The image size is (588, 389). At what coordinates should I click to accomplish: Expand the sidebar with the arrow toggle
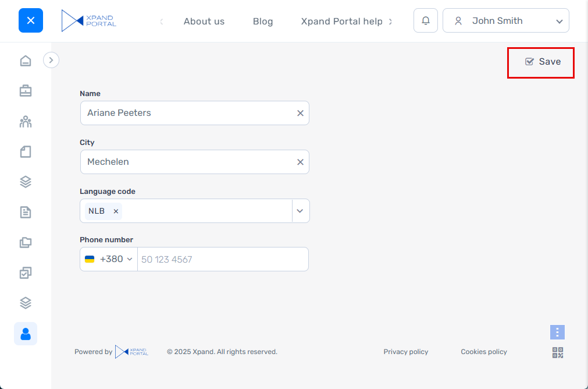(51, 60)
